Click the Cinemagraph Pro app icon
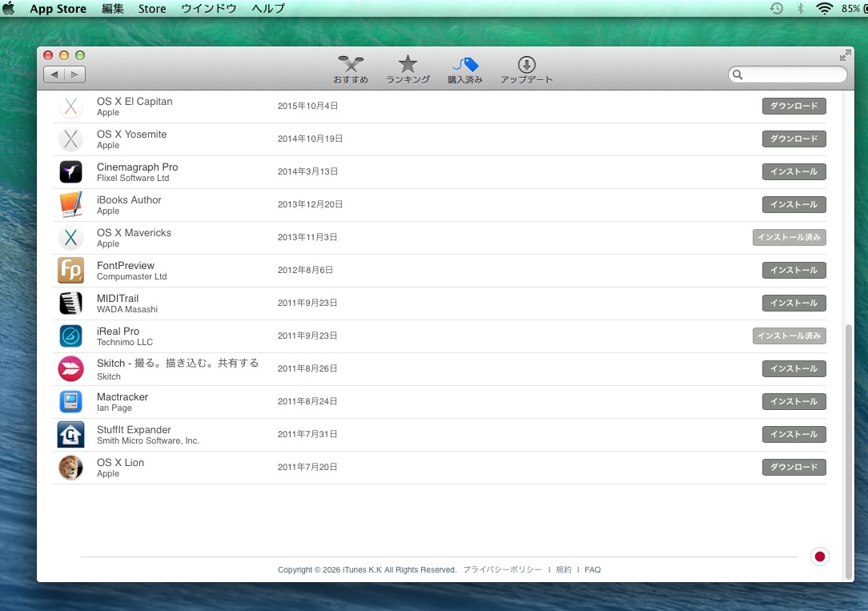Viewport: 868px width, 611px height. click(x=70, y=172)
